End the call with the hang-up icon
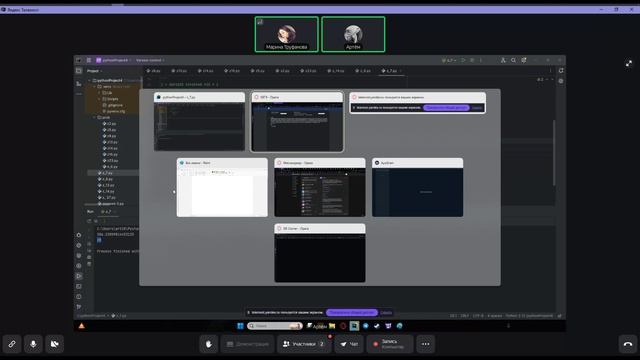Image resolution: width=640 pixels, height=360 pixels. click(x=628, y=344)
